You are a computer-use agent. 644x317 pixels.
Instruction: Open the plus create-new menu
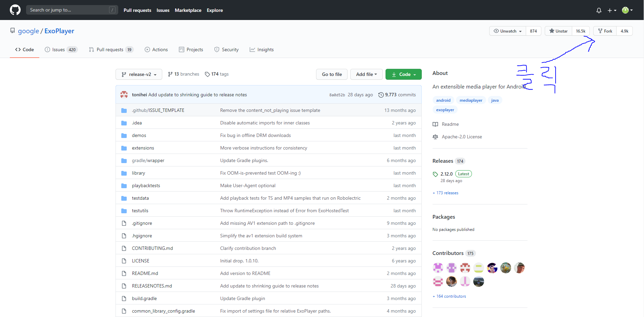612,11
